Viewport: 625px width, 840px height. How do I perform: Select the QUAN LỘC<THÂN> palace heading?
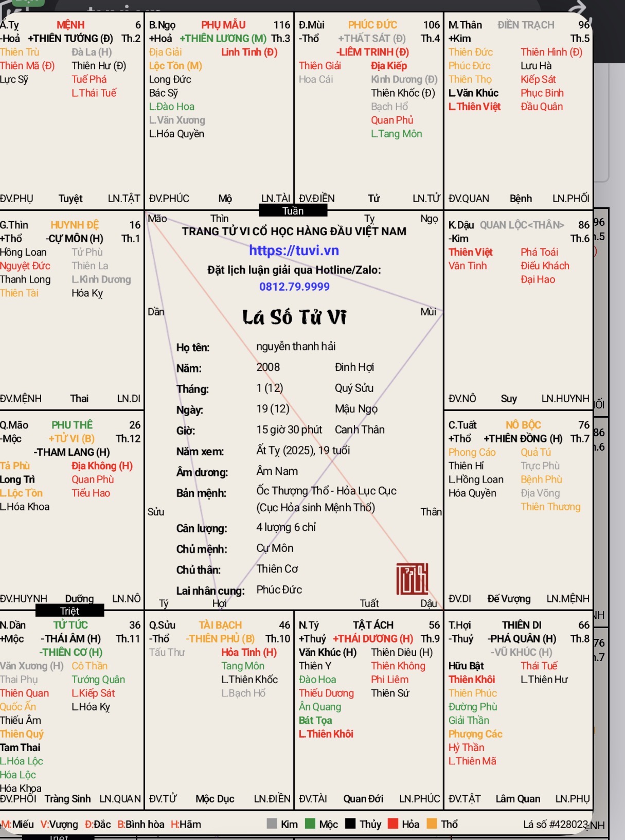[x=522, y=225]
